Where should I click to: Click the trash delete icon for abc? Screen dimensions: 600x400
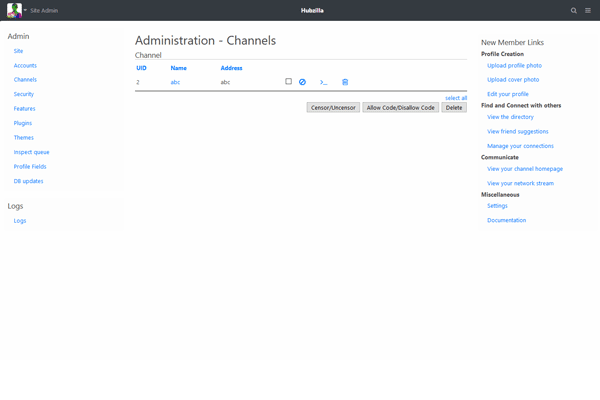click(345, 82)
